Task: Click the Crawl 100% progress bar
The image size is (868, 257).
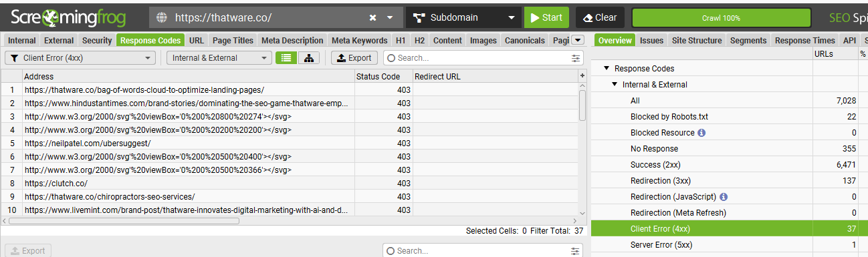Action: click(x=721, y=18)
